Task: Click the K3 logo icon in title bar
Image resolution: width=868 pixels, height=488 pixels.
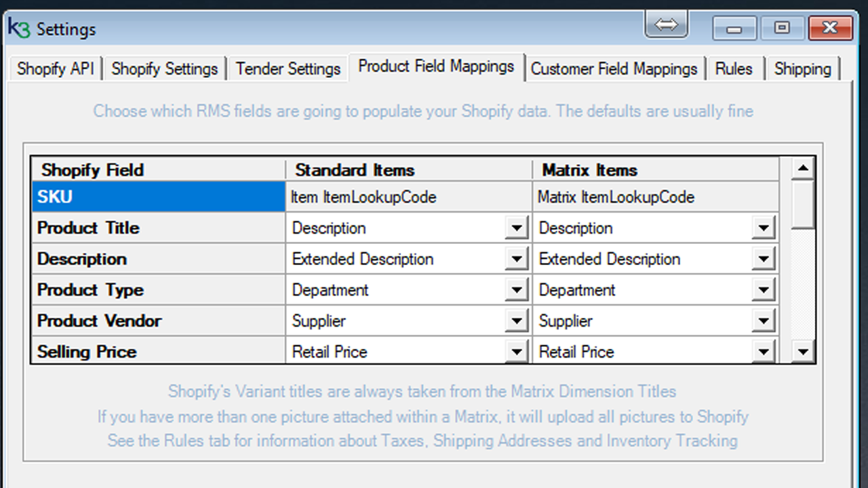Action: [19, 29]
